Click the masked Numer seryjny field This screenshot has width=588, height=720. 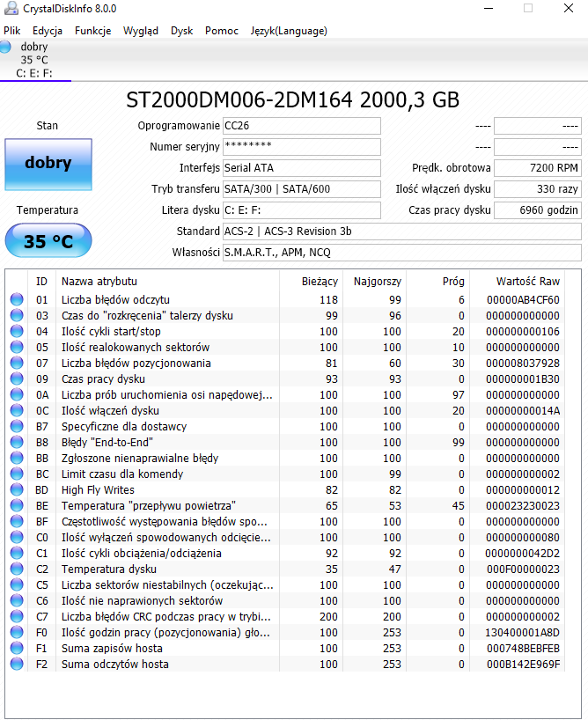302,147
